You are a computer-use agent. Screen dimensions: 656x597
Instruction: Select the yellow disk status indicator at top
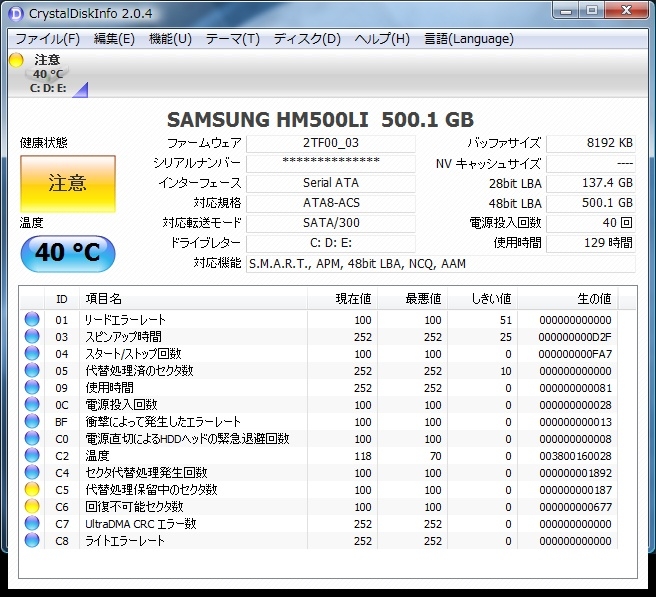(x=16, y=60)
